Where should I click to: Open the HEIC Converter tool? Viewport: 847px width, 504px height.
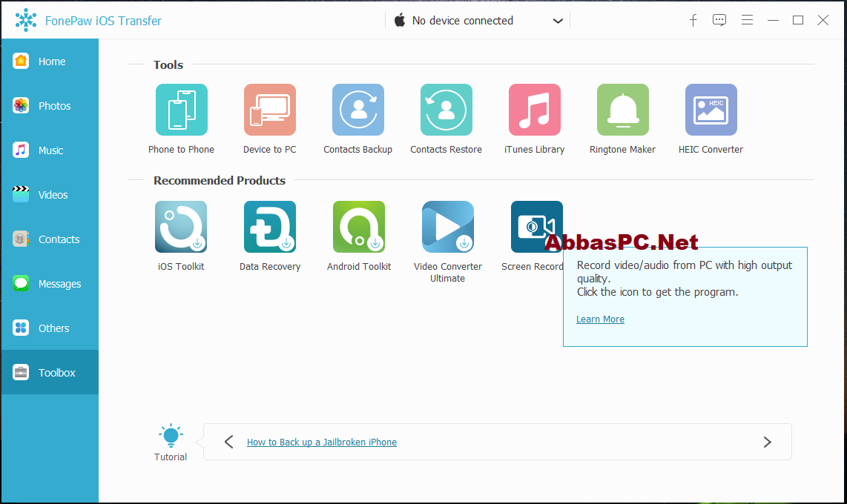[x=711, y=110]
